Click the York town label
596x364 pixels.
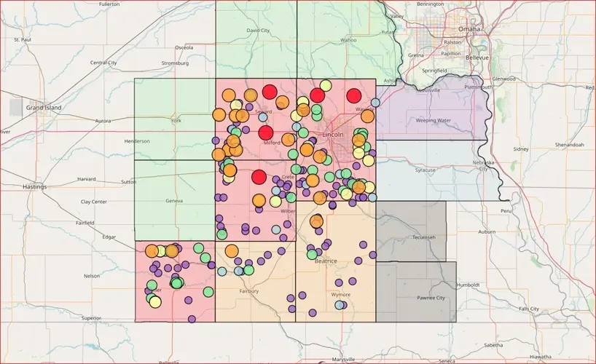point(176,121)
